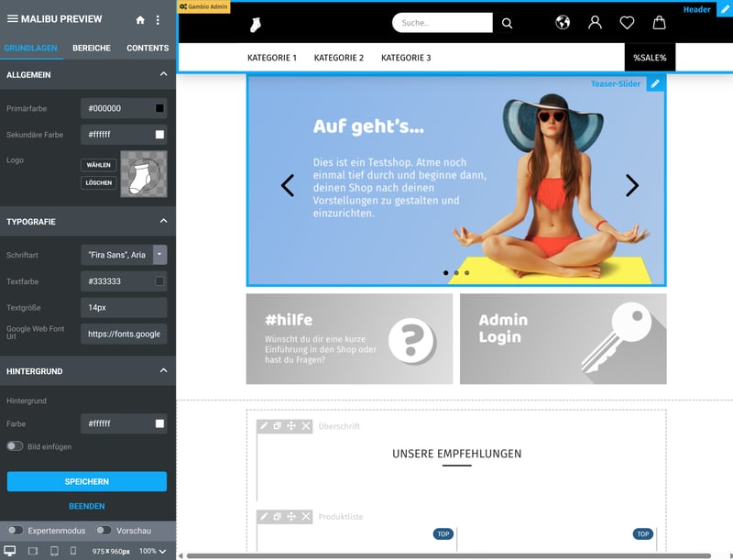Click the Suche search input field
Image resolution: width=733 pixels, height=560 pixels.
(x=443, y=22)
